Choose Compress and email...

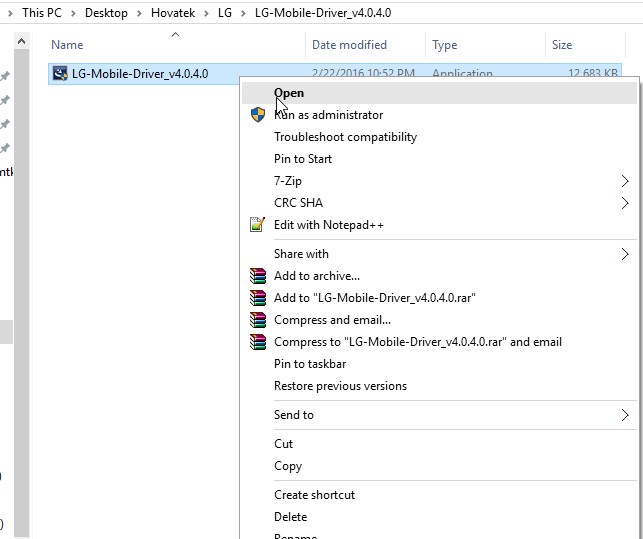tap(439, 320)
